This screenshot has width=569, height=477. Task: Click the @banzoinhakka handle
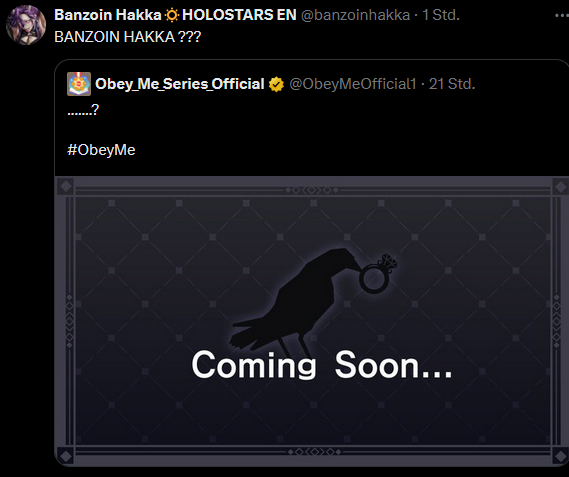[356, 15]
